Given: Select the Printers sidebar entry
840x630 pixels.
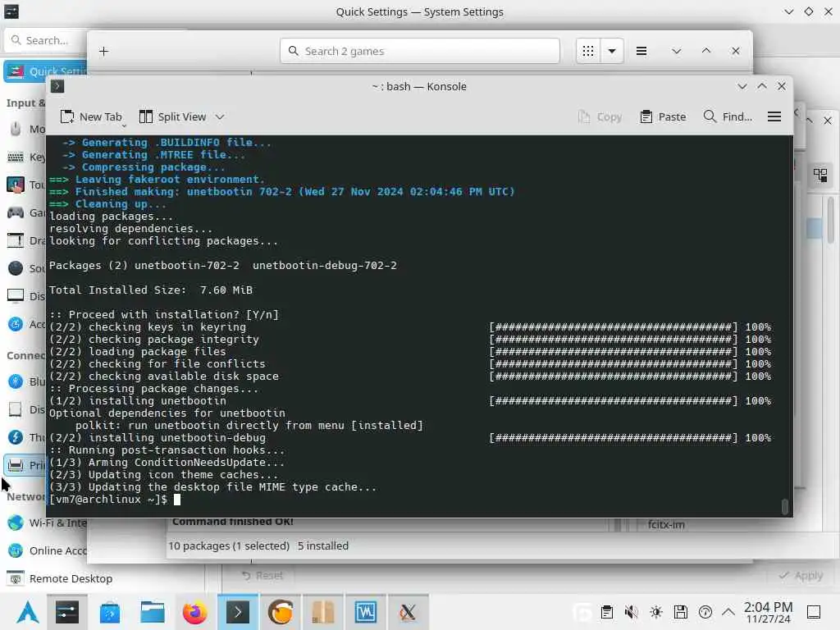Looking at the screenshot, I should pyautogui.click(x=25, y=465).
